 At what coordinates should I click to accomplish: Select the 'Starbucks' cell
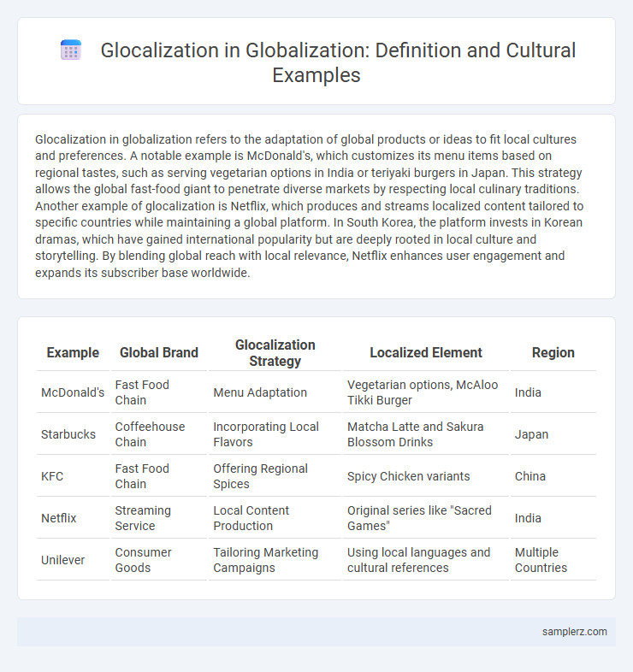[x=73, y=434]
